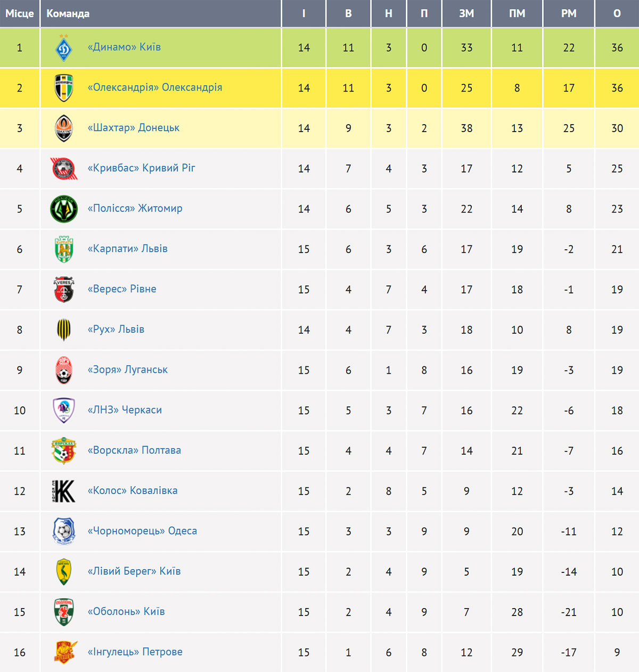Click the Chornomorets Odesa crest
The width and height of the screenshot is (639, 672).
click(64, 531)
